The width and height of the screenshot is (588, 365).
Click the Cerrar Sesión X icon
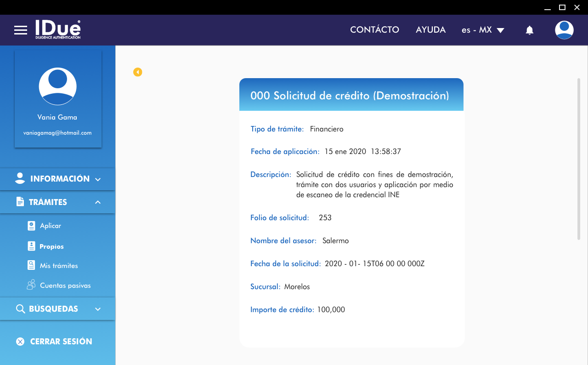20,342
